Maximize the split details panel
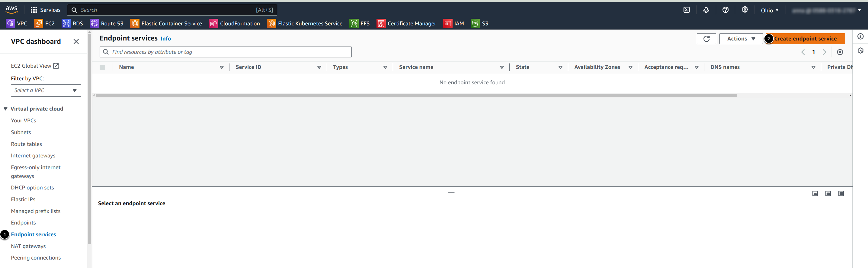Image resolution: width=868 pixels, height=268 pixels. (x=841, y=193)
